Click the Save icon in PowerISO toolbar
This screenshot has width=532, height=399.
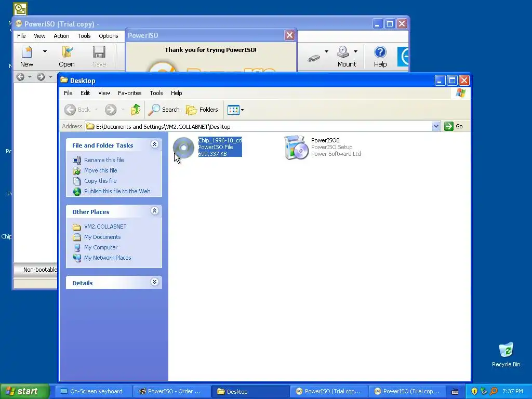[99, 56]
